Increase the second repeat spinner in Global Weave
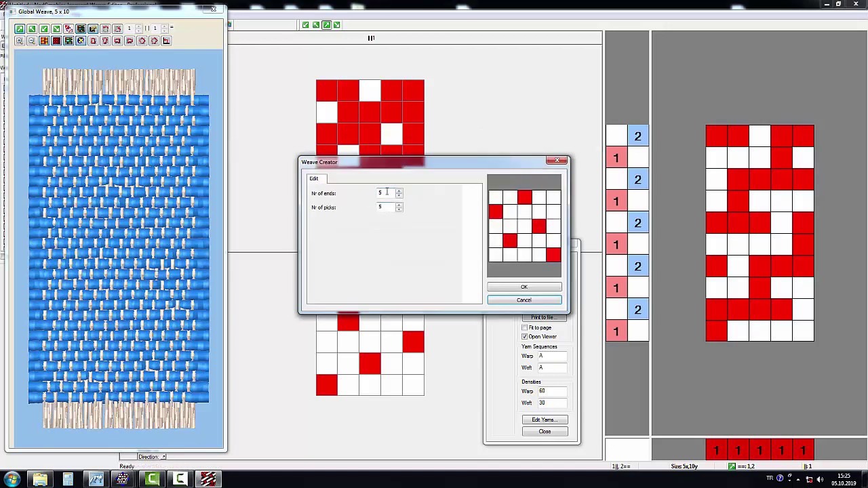Image resolution: width=868 pixels, height=488 pixels. (164, 26)
